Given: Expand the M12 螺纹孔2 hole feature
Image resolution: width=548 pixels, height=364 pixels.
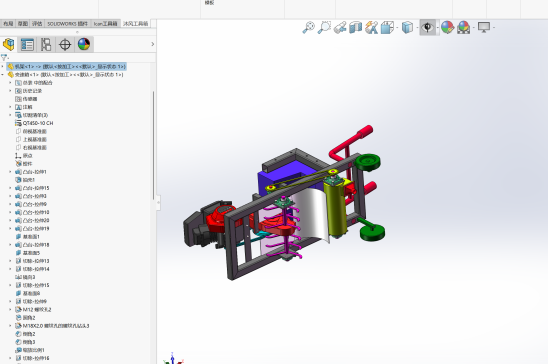Looking at the screenshot, I should pyautogui.click(x=10, y=310).
